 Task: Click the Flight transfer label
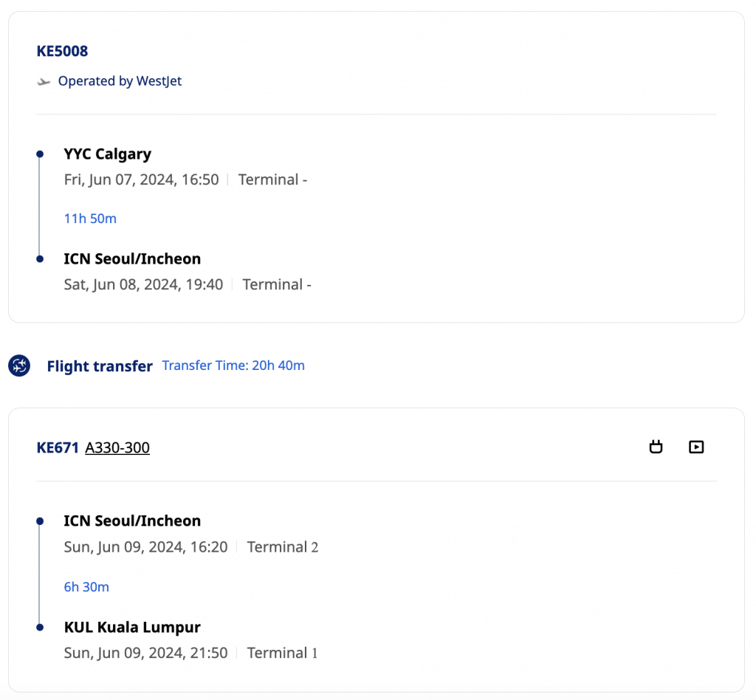100,366
